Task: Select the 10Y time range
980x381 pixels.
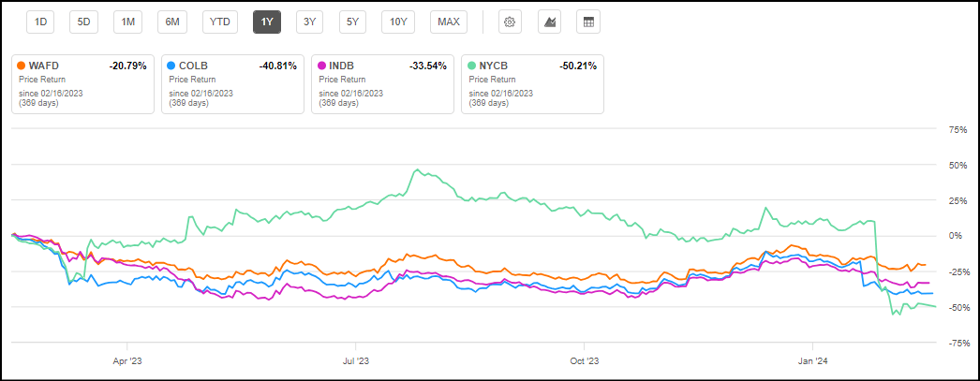Action: pos(398,22)
